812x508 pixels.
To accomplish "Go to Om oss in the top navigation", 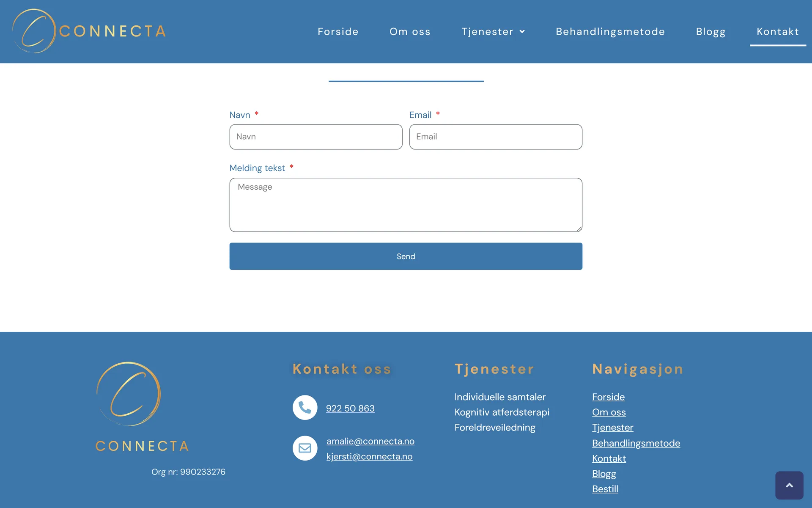I will pyautogui.click(x=410, y=32).
